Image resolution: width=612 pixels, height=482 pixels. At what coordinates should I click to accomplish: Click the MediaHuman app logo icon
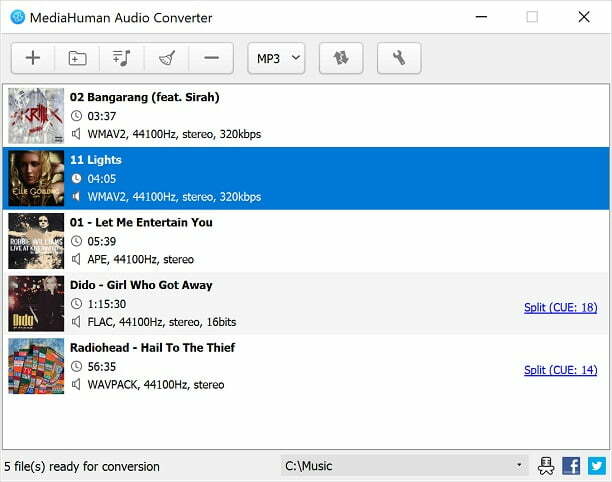[x=18, y=17]
